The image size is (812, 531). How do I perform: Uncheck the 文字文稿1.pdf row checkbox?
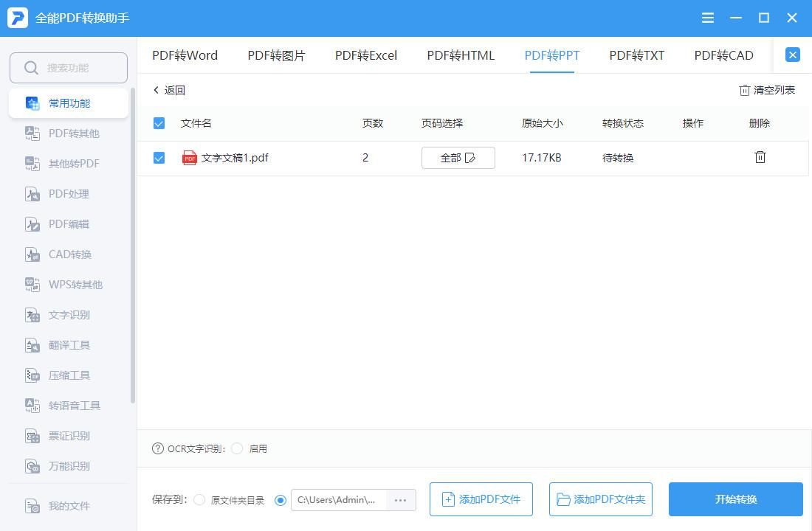(x=159, y=158)
